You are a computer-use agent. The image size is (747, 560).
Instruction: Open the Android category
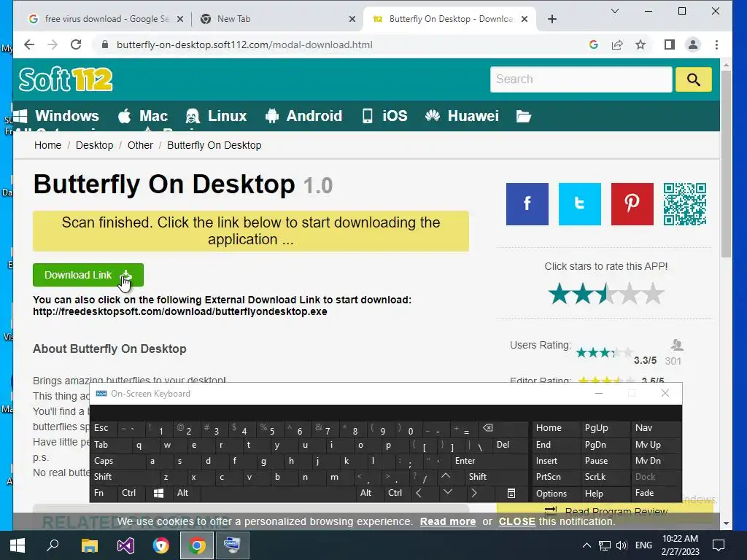pyautogui.click(x=304, y=116)
